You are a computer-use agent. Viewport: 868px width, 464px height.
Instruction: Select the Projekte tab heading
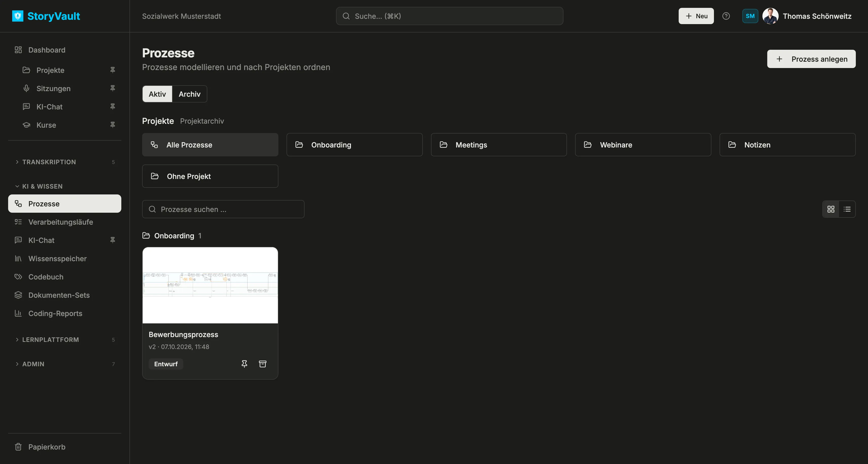(x=158, y=121)
